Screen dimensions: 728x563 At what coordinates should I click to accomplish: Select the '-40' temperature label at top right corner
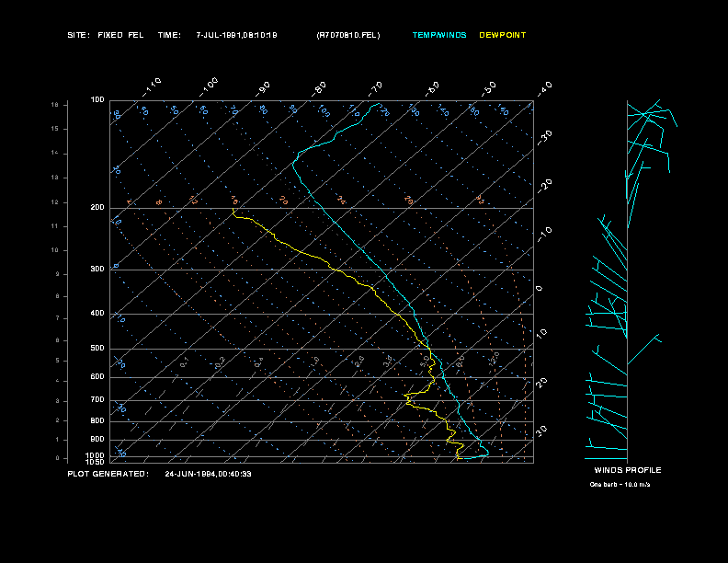point(544,88)
